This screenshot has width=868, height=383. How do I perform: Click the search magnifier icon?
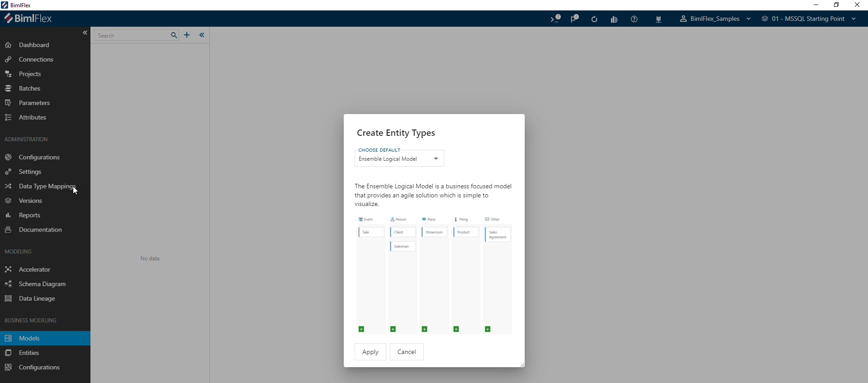[174, 35]
